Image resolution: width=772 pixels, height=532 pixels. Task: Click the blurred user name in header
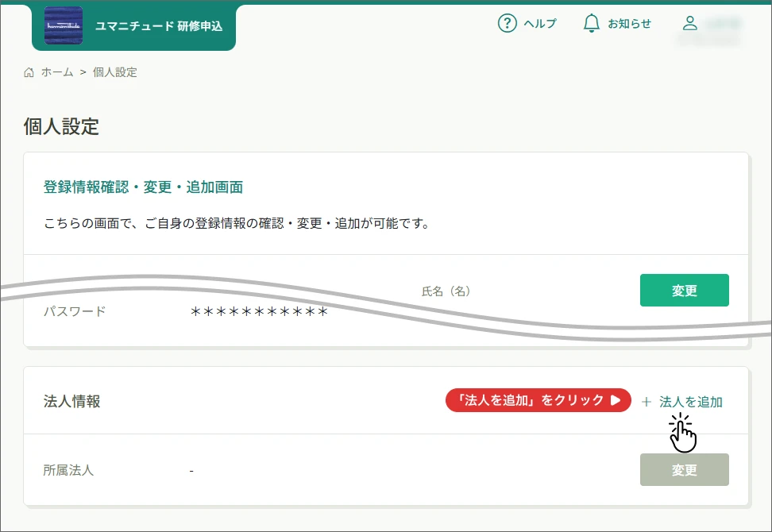pos(721,24)
